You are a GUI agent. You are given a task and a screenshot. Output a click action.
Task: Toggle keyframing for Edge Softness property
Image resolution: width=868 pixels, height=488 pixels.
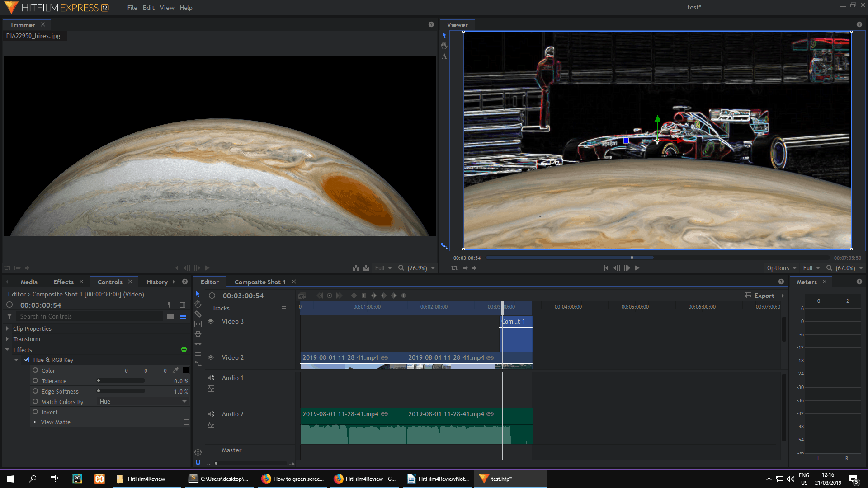click(x=35, y=391)
